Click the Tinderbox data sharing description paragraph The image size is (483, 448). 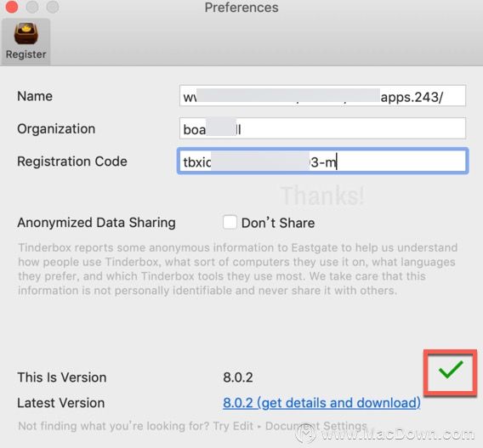pos(237,269)
